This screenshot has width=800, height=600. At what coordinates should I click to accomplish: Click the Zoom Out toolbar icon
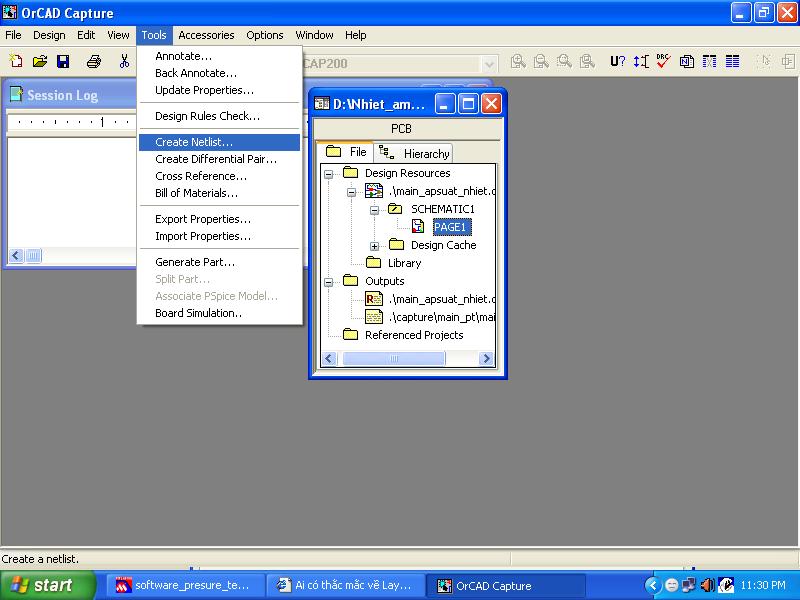pos(541,62)
